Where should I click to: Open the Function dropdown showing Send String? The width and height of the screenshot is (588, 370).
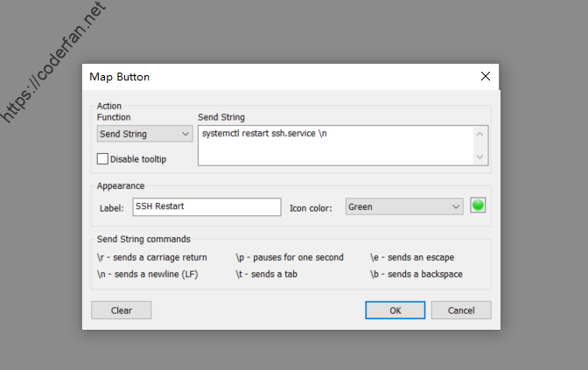coord(144,134)
